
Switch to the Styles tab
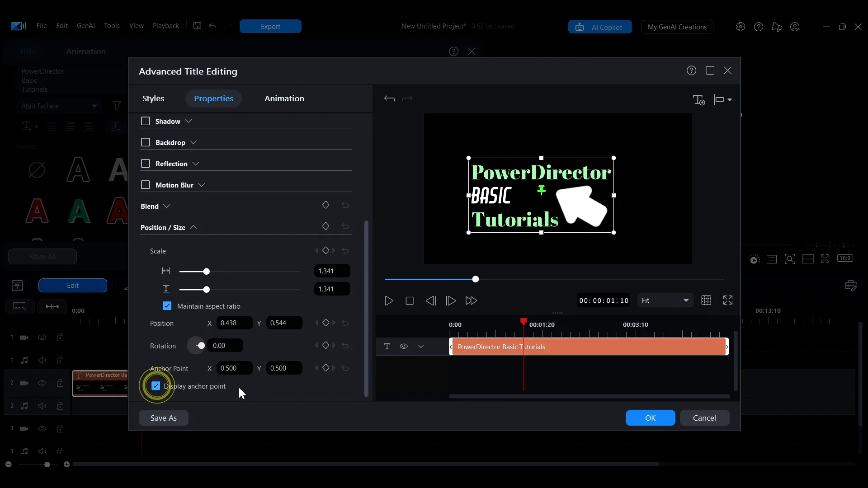pyautogui.click(x=153, y=99)
